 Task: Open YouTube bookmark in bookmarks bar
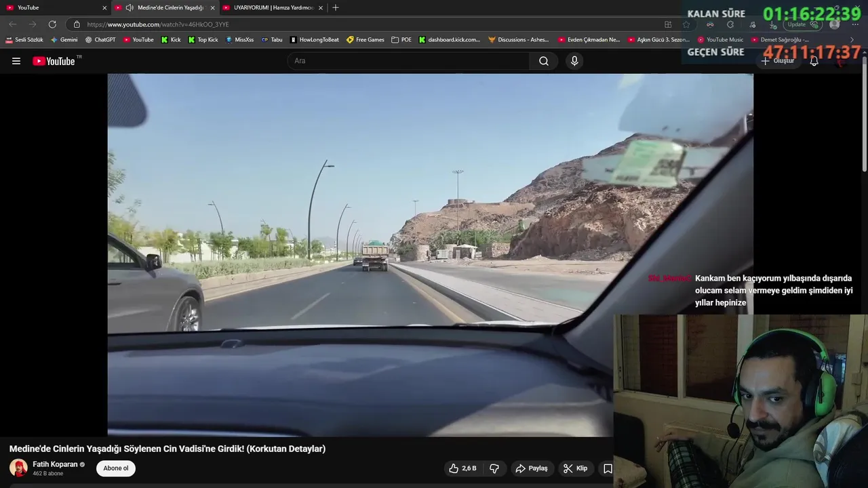138,40
